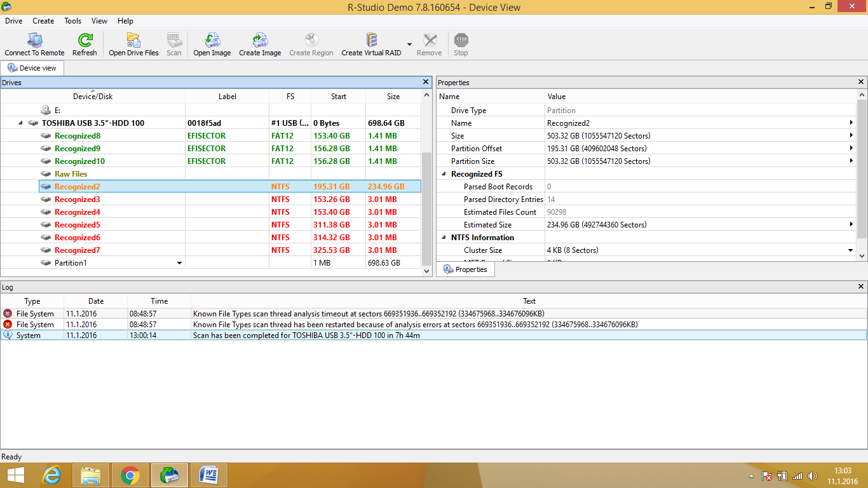Screen dimensions: 868x488
Task: Switch to the Device view tab
Action: coord(32,68)
